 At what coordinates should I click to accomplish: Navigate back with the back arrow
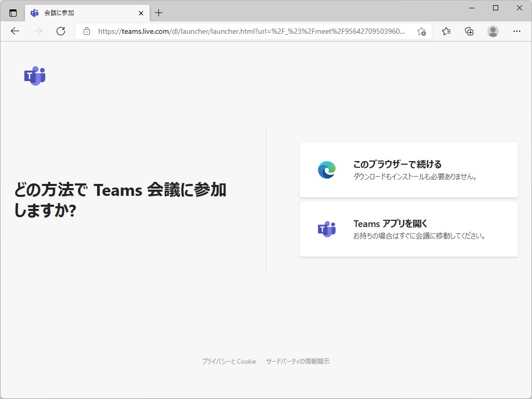[x=15, y=31]
